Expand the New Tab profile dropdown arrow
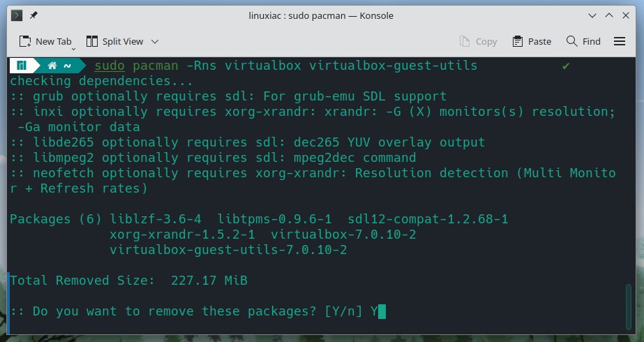The height and width of the screenshot is (342, 644). [x=73, y=49]
